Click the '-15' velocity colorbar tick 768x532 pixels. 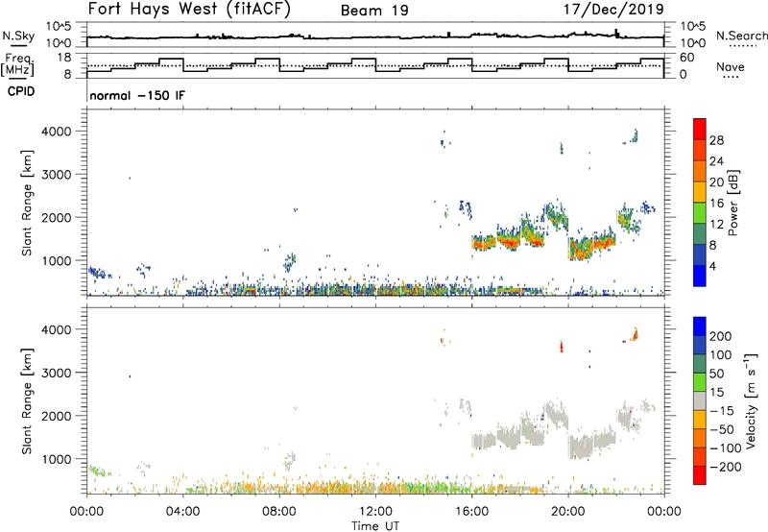tap(722, 410)
